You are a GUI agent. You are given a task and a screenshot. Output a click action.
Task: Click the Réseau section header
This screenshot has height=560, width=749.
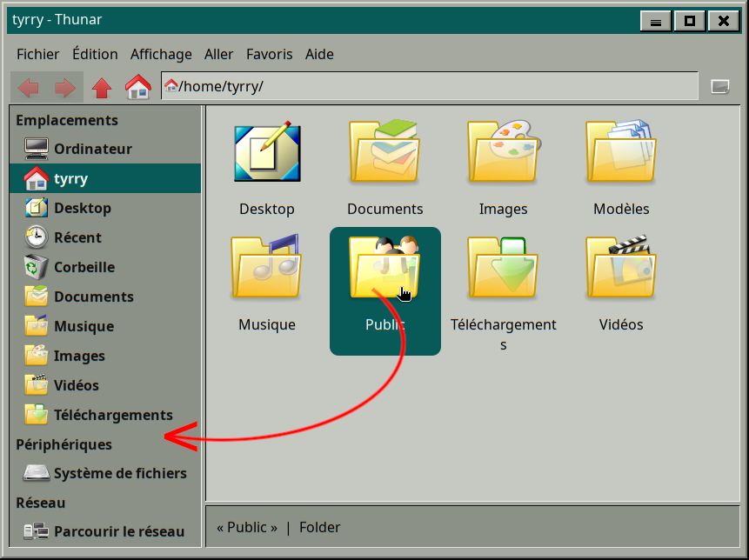point(41,503)
